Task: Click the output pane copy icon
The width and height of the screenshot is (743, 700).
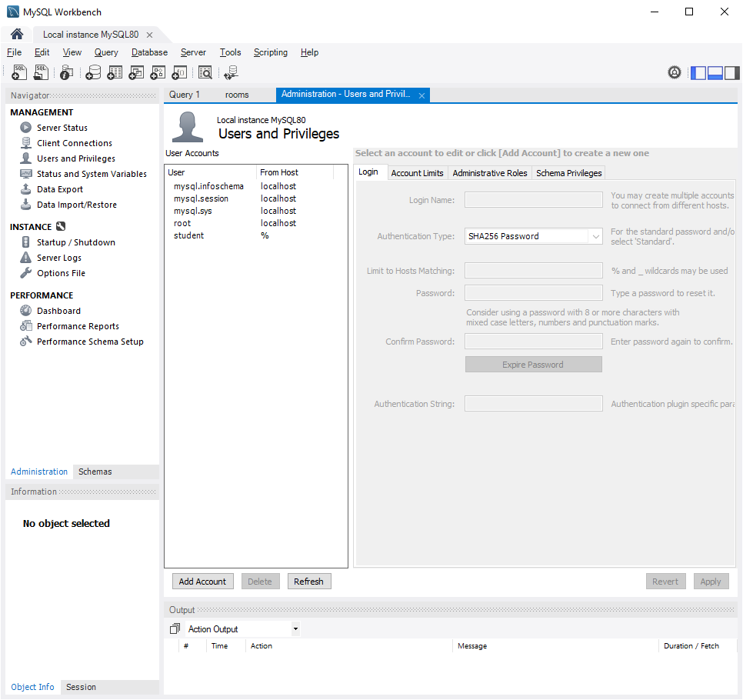Action: pos(175,629)
